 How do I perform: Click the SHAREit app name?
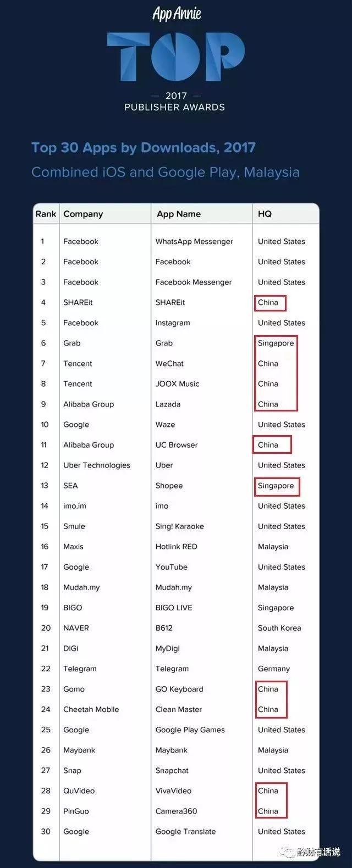170,303
